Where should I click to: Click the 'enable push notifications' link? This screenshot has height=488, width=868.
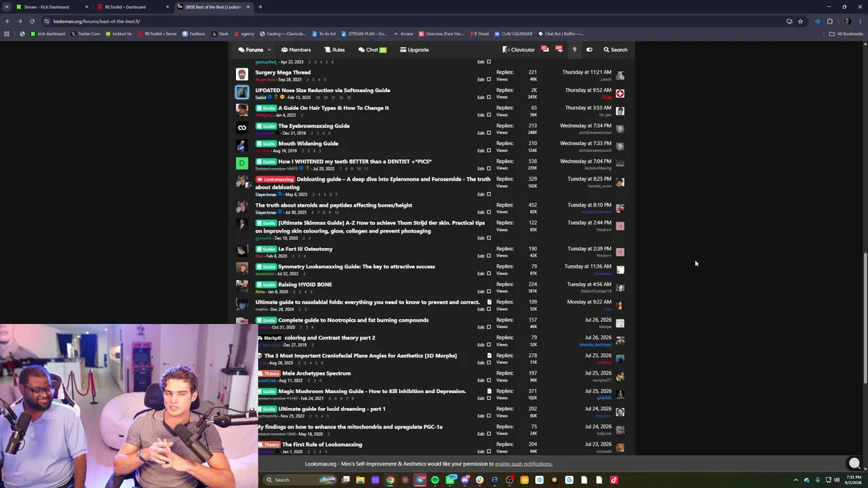point(524,464)
